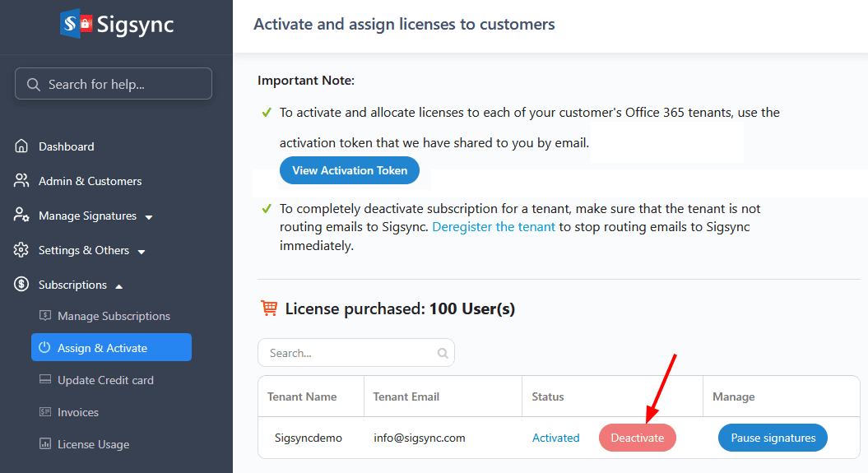Click the Invoices icon
The height and width of the screenshot is (473, 868).
coord(45,411)
